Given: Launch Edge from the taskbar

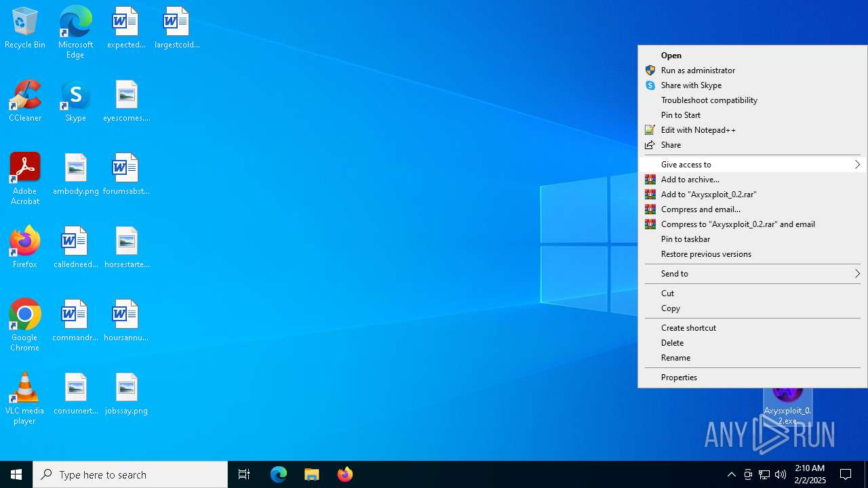Looking at the screenshot, I should coord(279,474).
